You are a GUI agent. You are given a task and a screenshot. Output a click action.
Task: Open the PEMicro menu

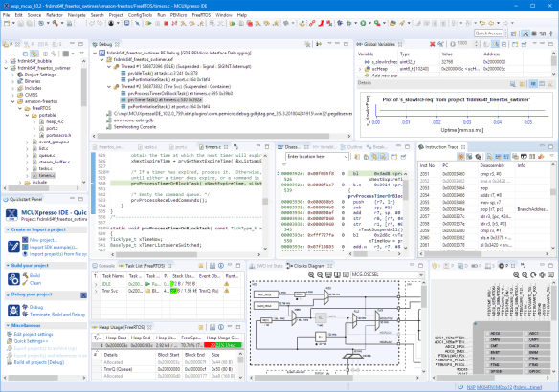point(178,15)
